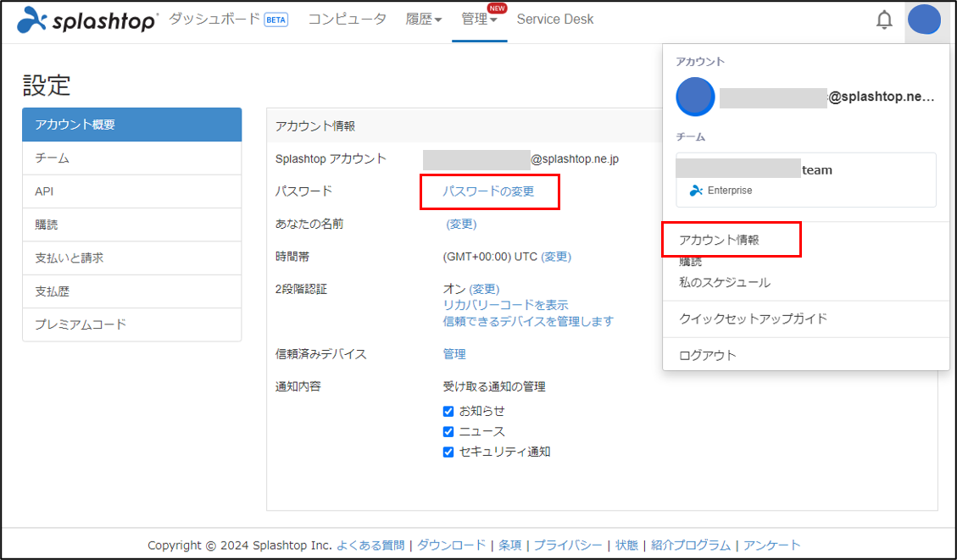Open the よくある質問 footer link
This screenshot has width=957, height=560.
click(x=370, y=546)
